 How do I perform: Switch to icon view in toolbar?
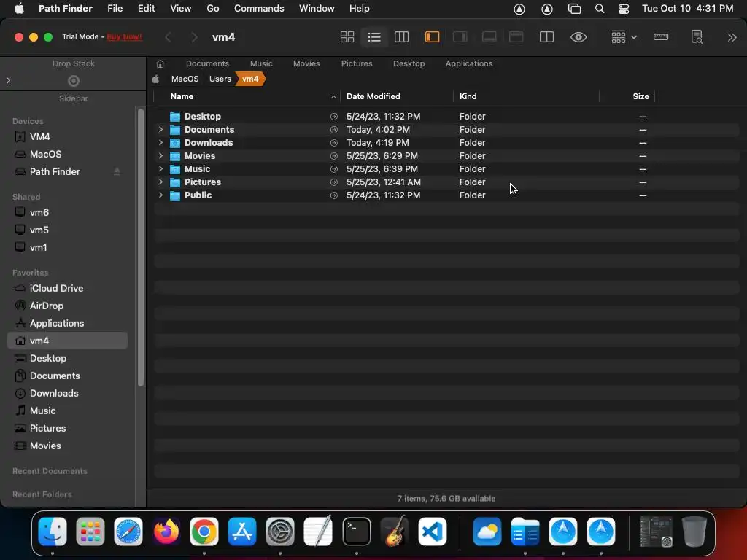point(347,37)
